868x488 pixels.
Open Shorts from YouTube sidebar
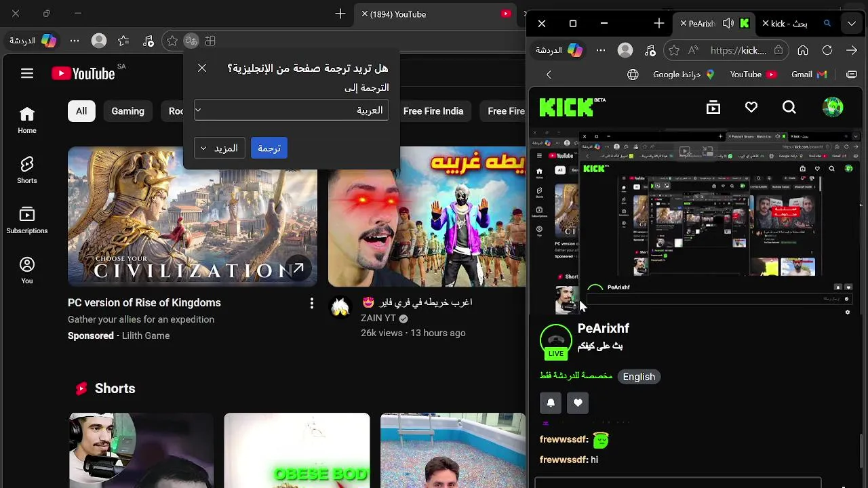coord(27,170)
